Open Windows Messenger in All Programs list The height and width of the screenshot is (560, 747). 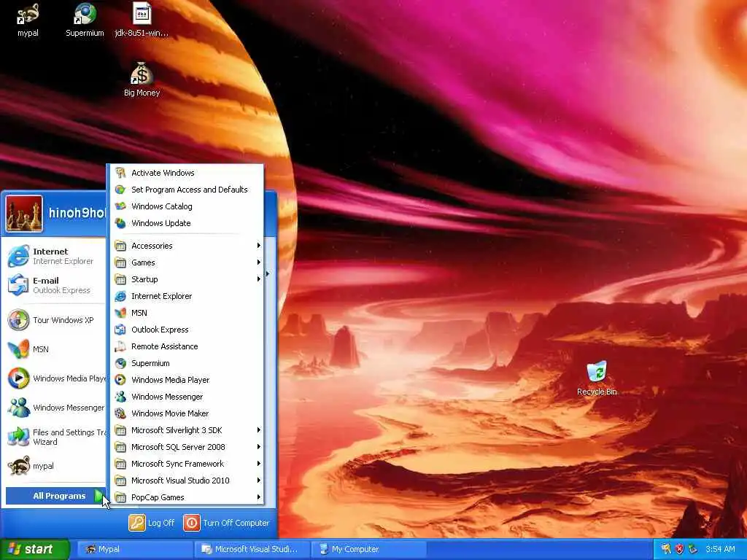coord(187,397)
